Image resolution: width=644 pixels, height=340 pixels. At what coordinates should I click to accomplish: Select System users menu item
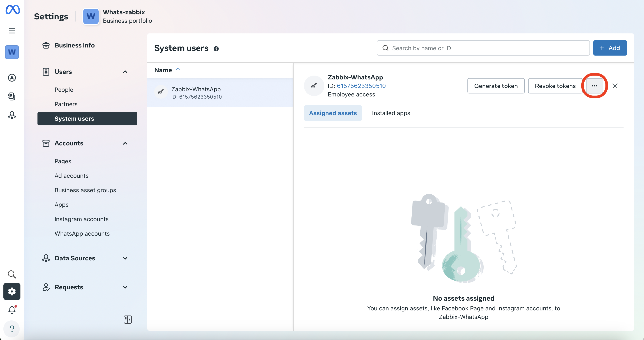pyautogui.click(x=87, y=119)
